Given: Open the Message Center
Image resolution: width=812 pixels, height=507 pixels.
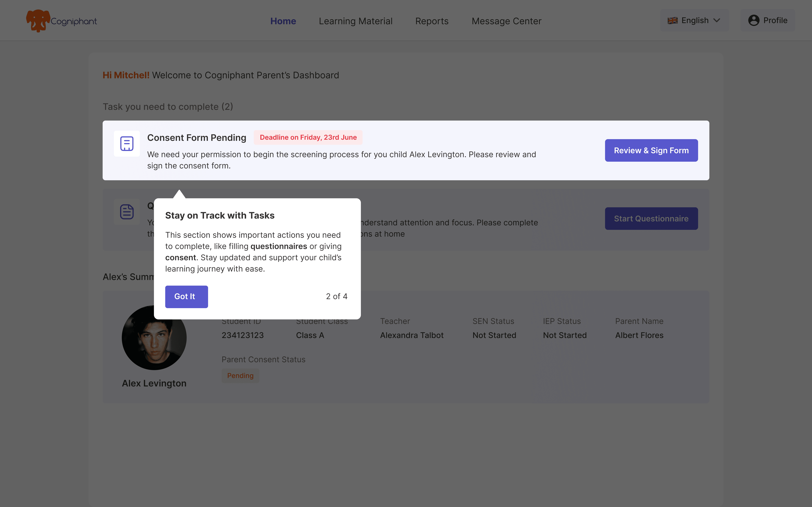Looking at the screenshot, I should (506, 21).
